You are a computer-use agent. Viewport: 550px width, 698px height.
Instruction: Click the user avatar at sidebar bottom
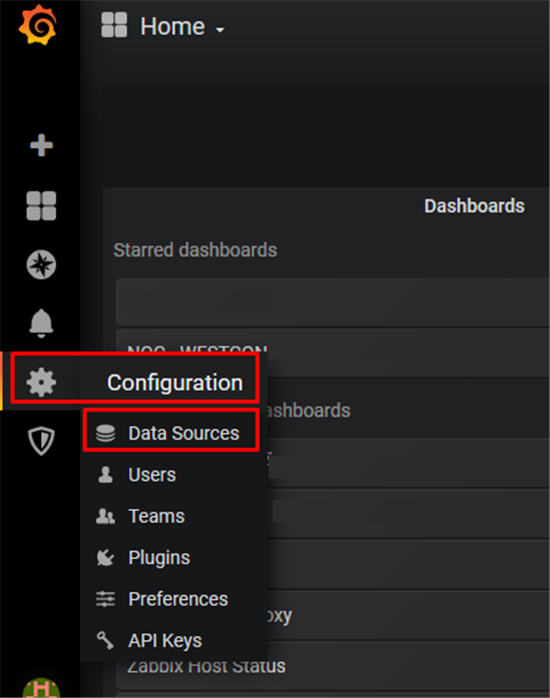(x=41, y=688)
